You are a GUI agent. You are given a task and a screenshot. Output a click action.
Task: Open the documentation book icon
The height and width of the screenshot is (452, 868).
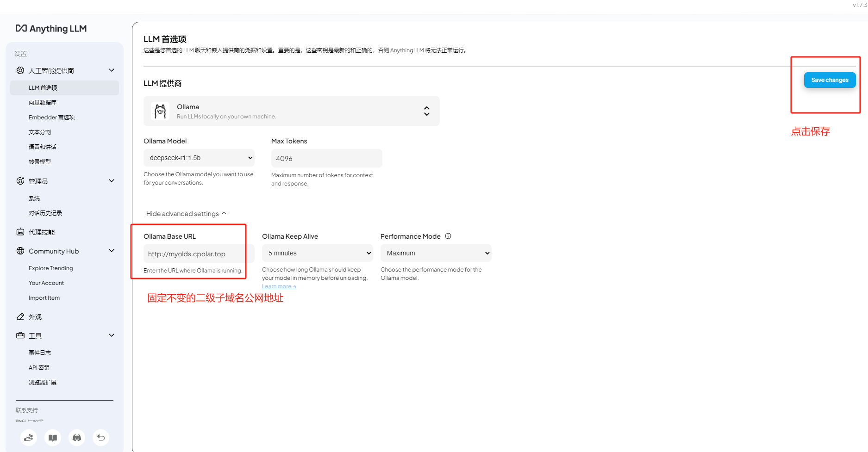(53, 438)
